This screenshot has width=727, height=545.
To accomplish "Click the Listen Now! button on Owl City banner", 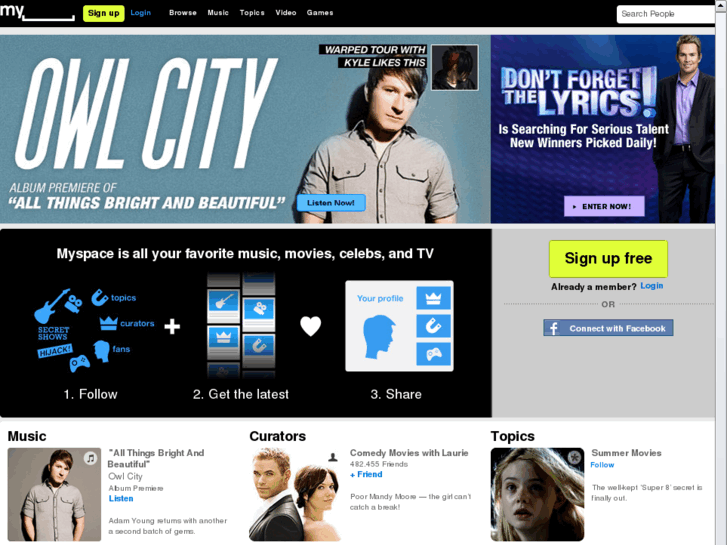I will tap(331, 203).
